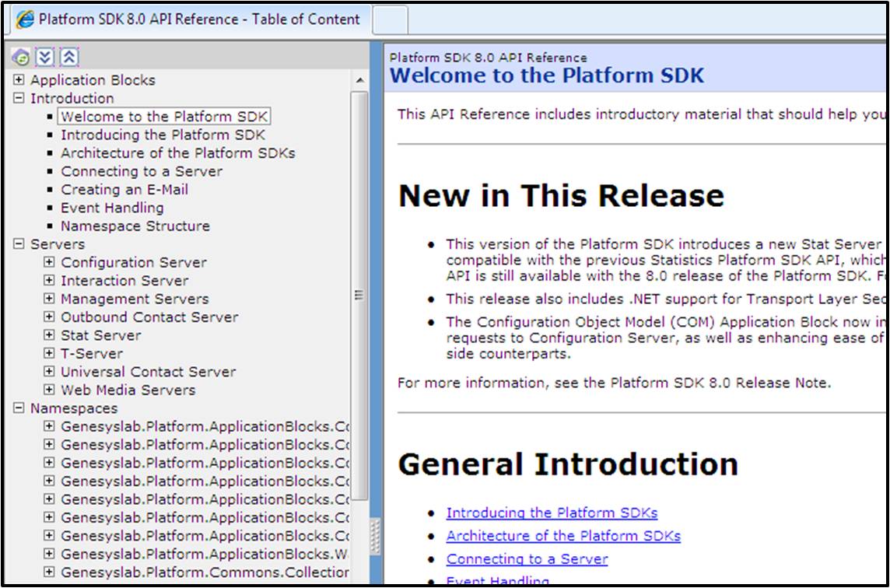
Task: Follow the Architecture of the Platform SDKs link
Action: click(563, 536)
